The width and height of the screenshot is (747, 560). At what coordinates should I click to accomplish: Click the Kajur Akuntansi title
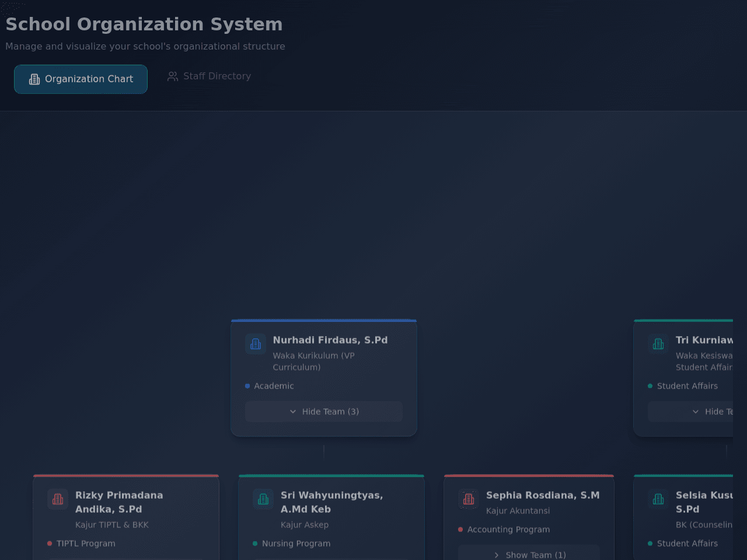pyautogui.click(x=518, y=511)
